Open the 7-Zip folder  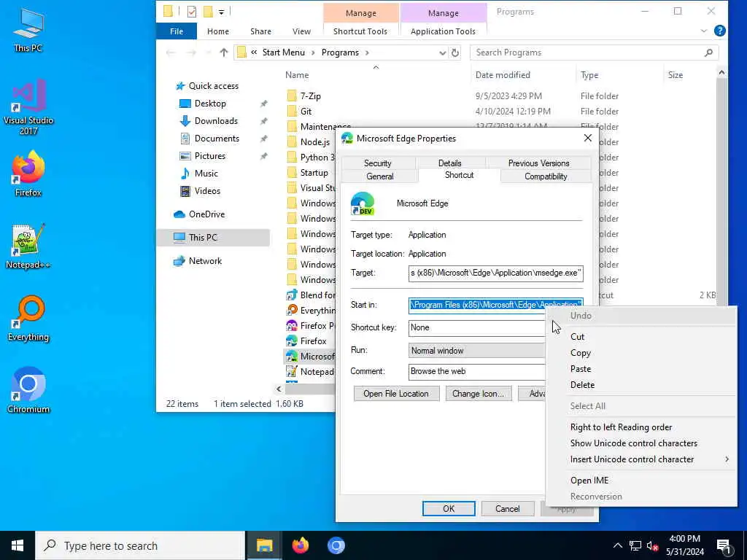tap(310, 96)
